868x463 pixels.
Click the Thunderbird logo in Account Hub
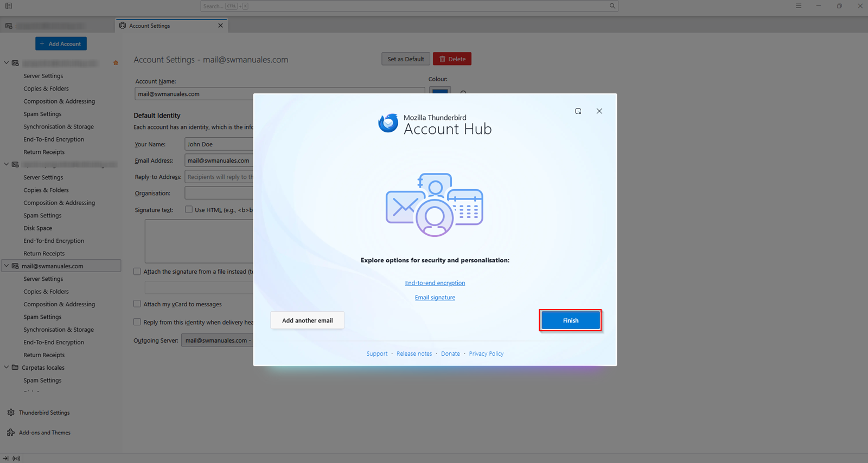tap(388, 123)
